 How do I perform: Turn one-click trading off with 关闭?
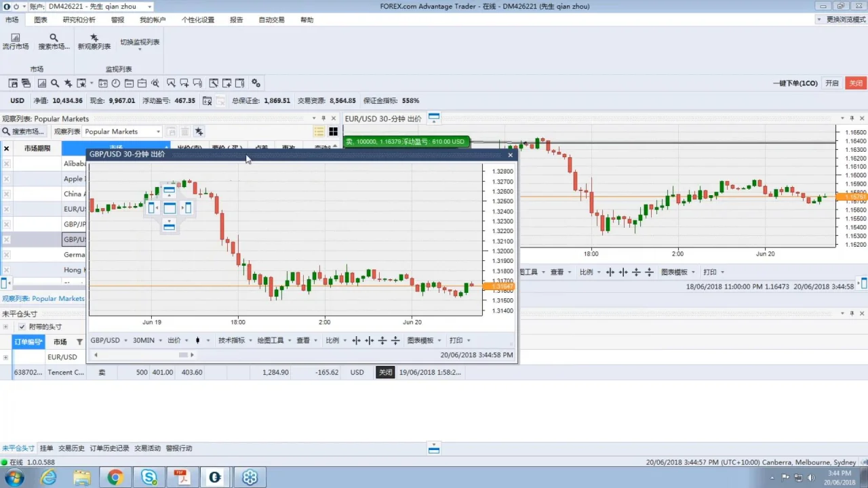click(x=856, y=83)
